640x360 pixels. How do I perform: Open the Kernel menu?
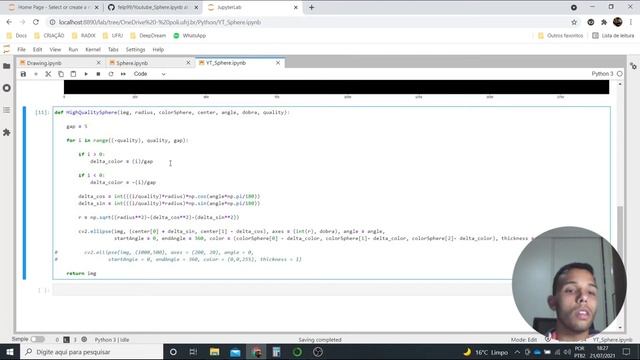click(93, 49)
